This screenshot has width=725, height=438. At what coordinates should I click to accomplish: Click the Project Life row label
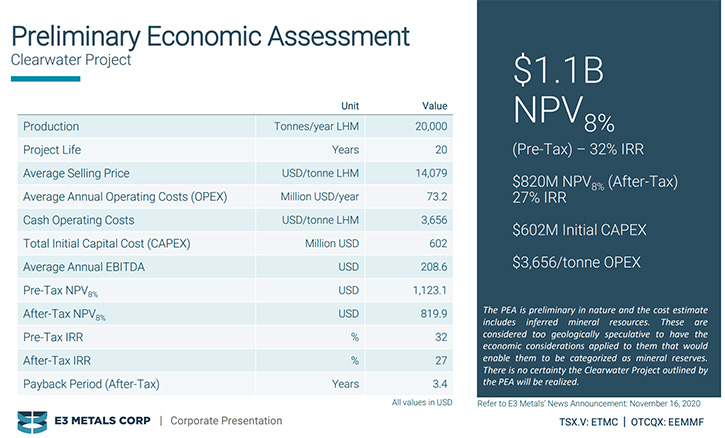pos(55,150)
